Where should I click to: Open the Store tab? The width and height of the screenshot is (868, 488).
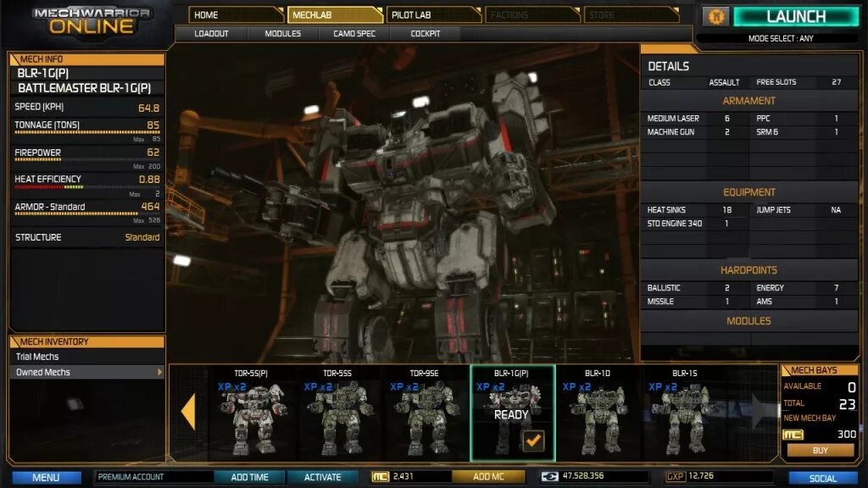(631, 15)
